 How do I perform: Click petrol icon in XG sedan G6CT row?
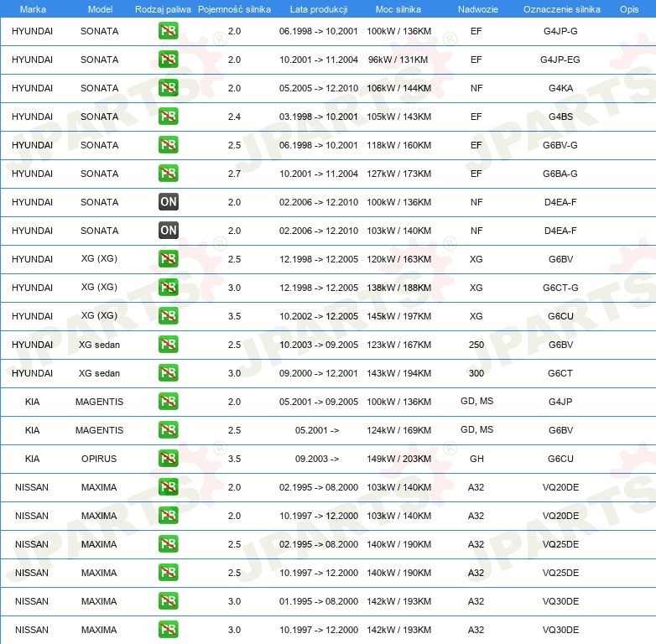[168, 372]
